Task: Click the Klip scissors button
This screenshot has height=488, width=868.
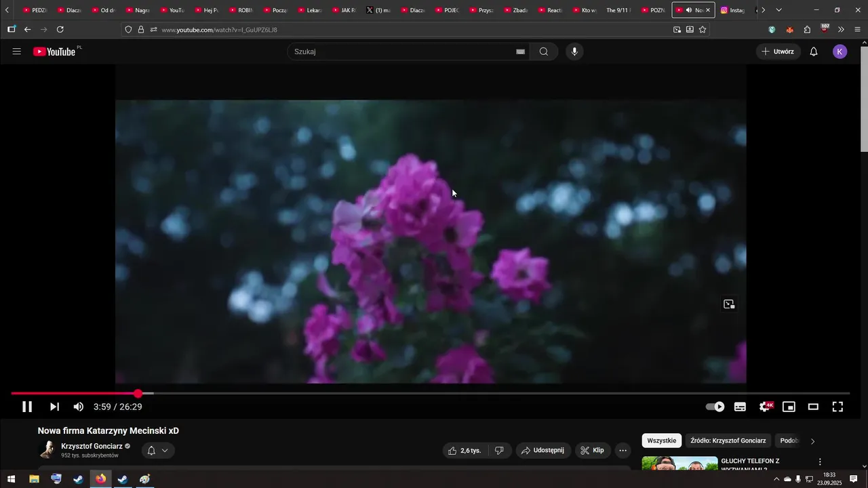Action: (593, 451)
